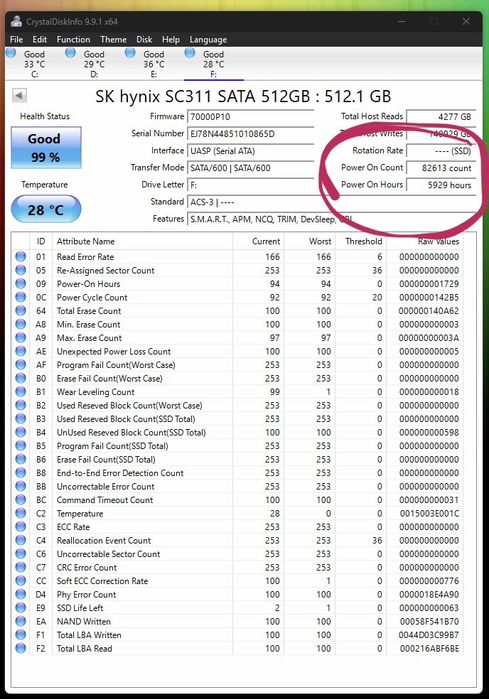
Task: Select raw value 0044D03C99B7
Action: 429,635
